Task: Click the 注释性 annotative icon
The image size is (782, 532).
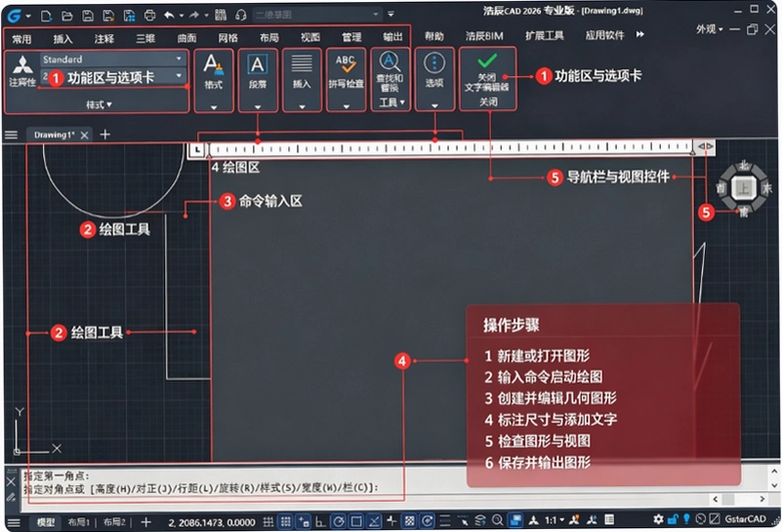Action: 21,72
